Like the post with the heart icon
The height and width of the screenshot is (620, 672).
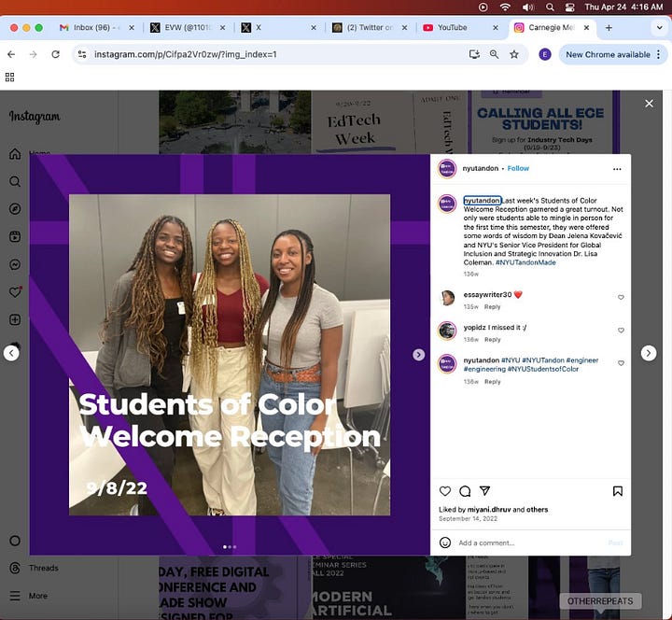click(445, 491)
